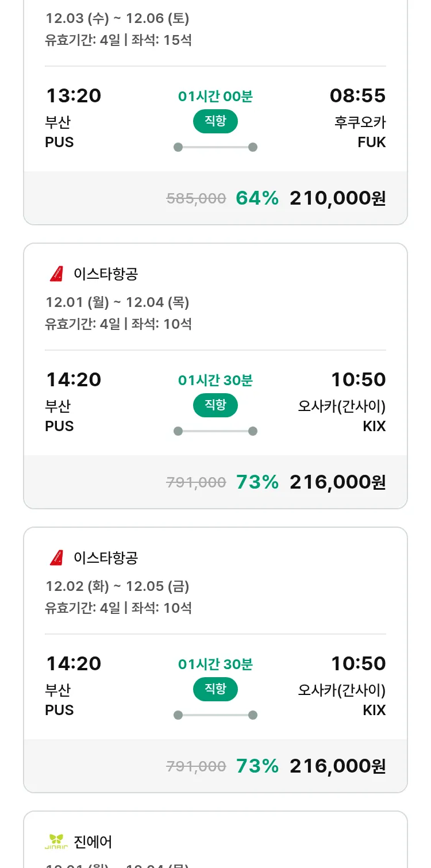Image resolution: width=431 pixels, height=868 pixels.
Task: Tap the 직항 badge on the Fukuoka flight
Action: (215, 121)
